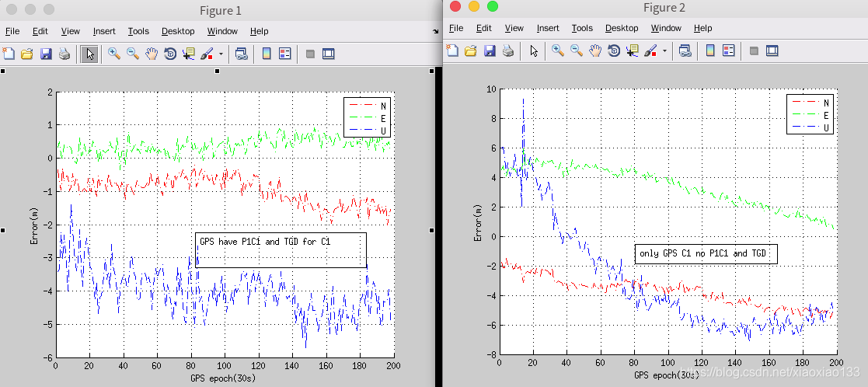Open Edit menu in Figure 2

[484, 28]
